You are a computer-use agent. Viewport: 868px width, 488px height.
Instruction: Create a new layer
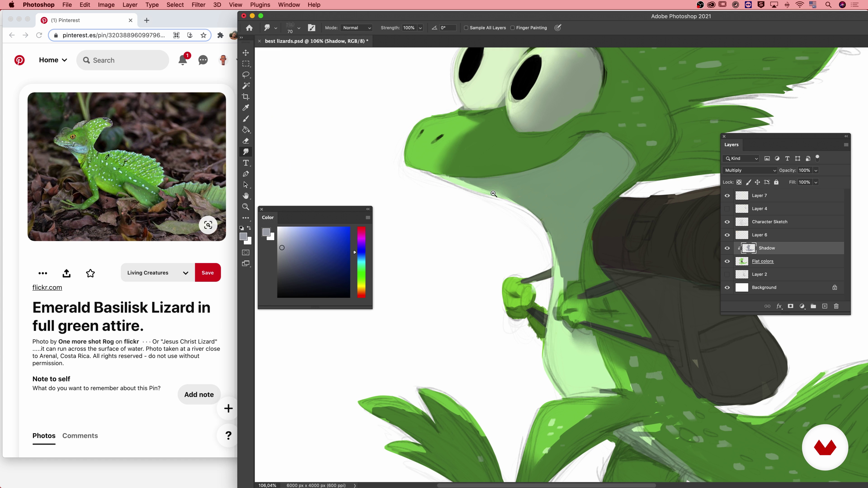tap(825, 306)
